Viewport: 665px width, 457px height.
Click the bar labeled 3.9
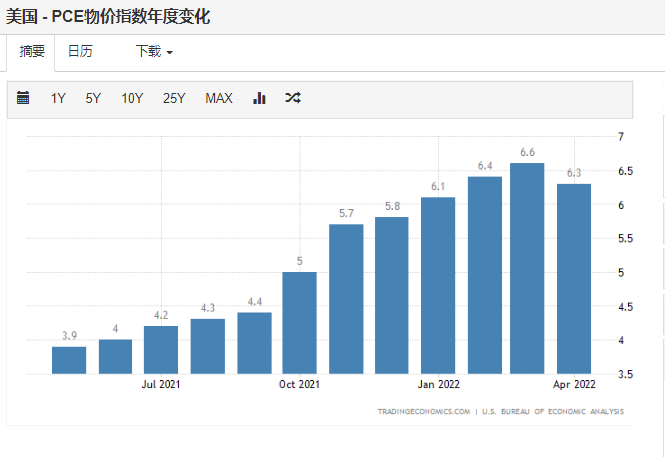[69, 360]
